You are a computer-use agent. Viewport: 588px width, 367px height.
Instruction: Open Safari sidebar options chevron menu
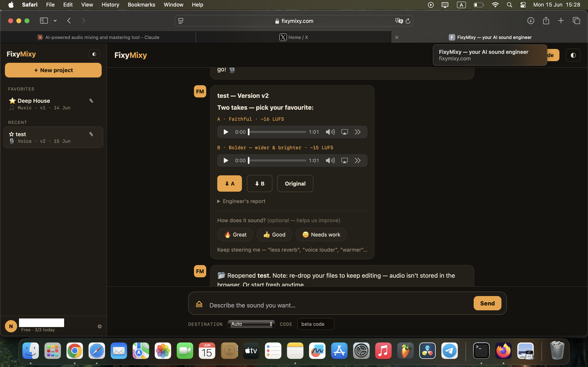pyautogui.click(x=55, y=21)
